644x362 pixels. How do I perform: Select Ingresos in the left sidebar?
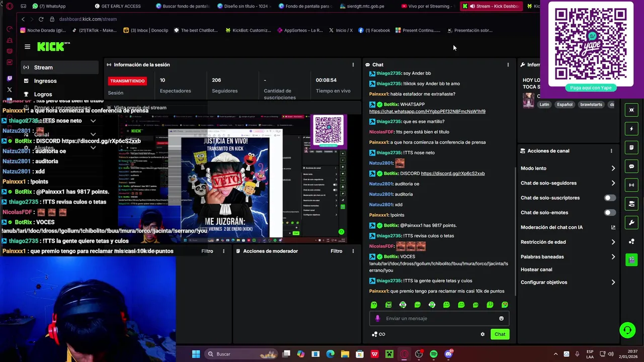[x=59, y=81]
